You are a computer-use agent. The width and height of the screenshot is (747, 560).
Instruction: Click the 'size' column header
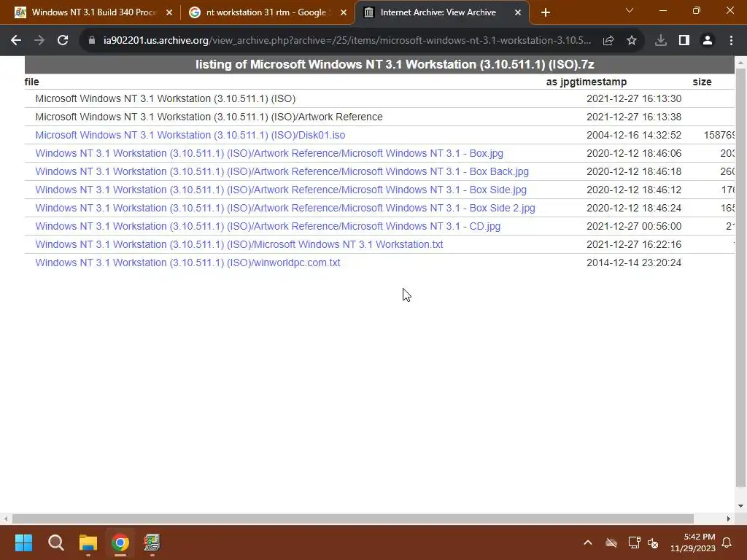702,82
